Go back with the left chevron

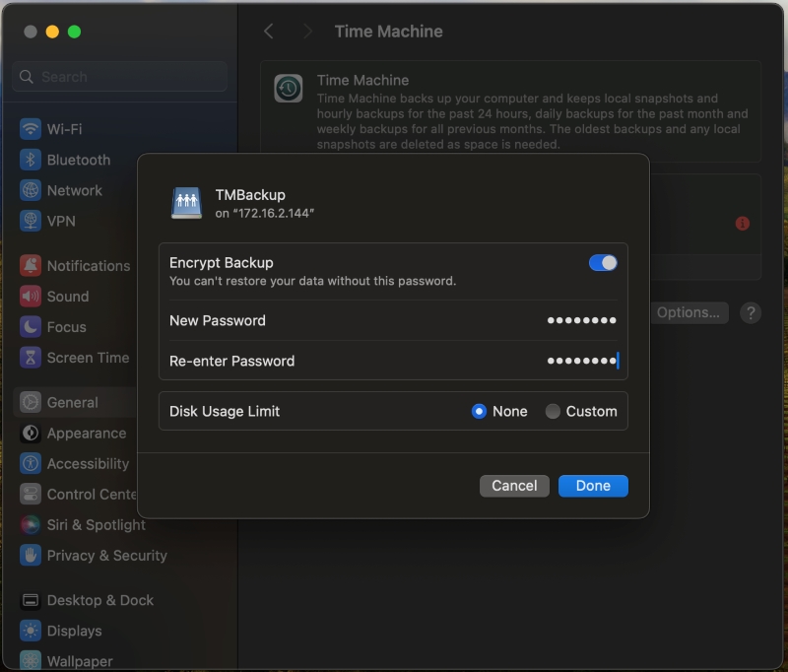coord(268,32)
